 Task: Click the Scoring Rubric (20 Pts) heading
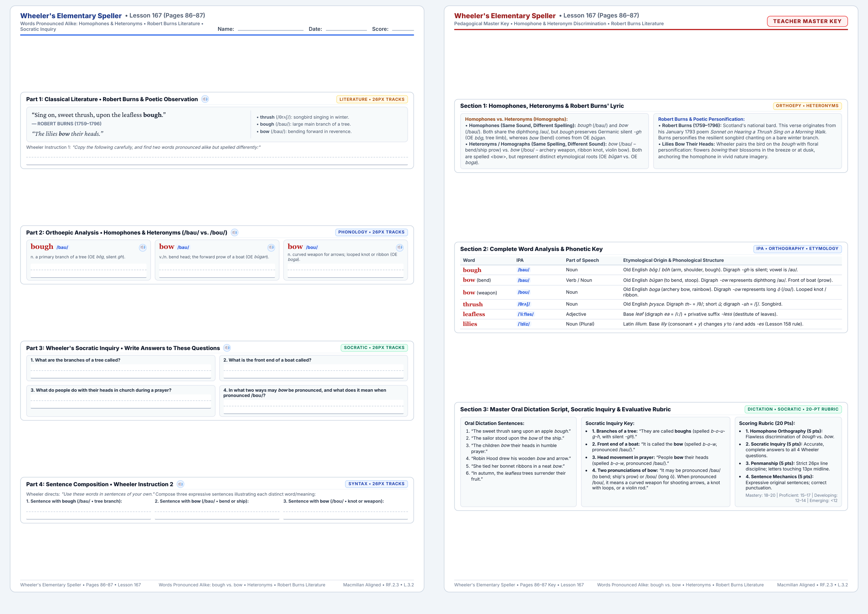(x=767, y=424)
